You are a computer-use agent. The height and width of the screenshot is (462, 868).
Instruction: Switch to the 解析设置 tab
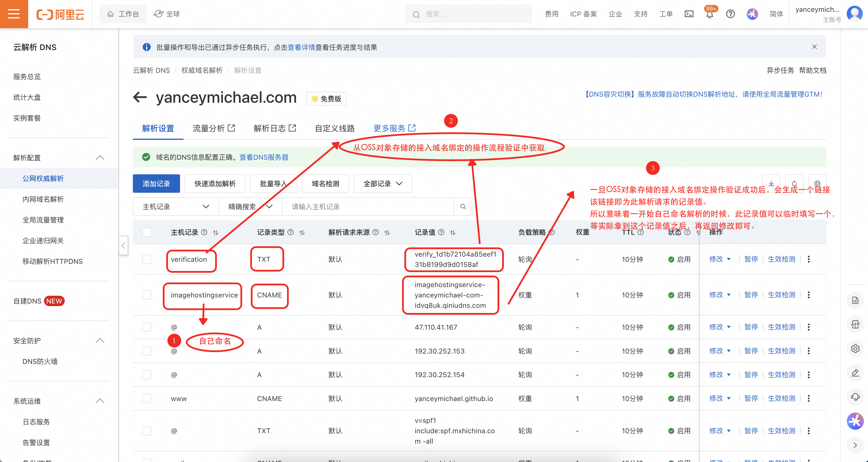(158, 128)
